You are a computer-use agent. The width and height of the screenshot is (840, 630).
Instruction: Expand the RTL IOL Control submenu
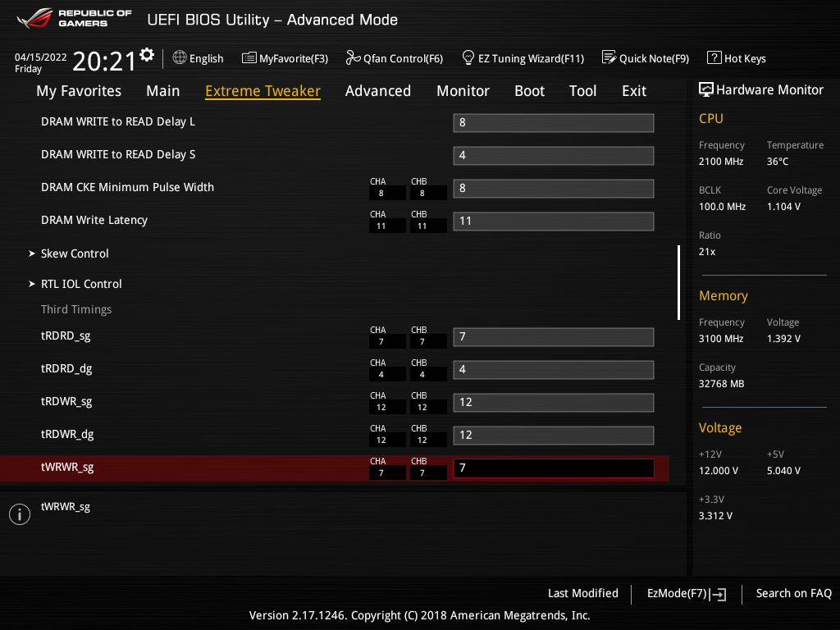pos(81,284)
